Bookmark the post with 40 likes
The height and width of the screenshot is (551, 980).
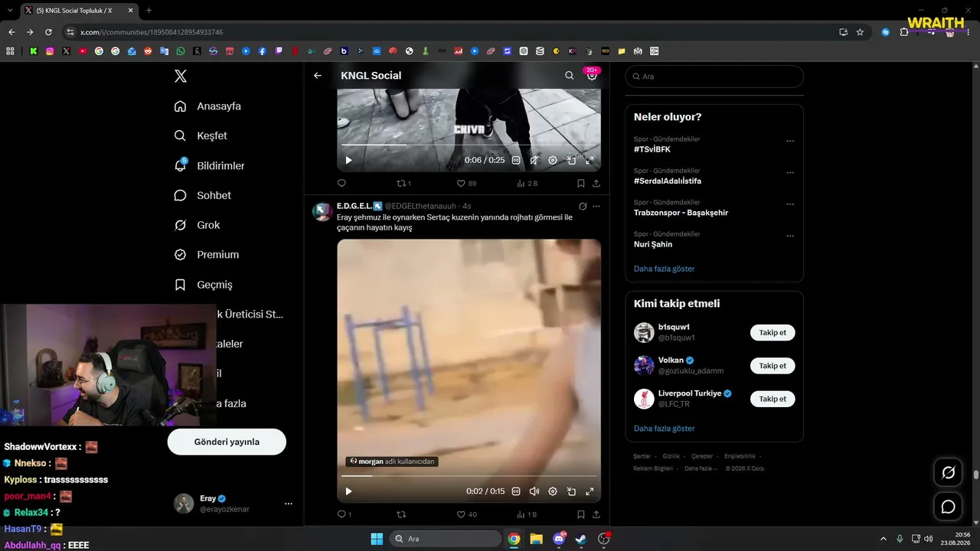(581, 515)
